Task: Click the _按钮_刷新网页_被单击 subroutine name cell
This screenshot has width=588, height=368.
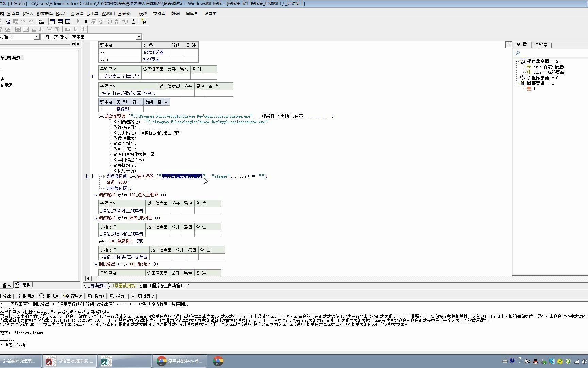Action: click(x=121, y=234)
